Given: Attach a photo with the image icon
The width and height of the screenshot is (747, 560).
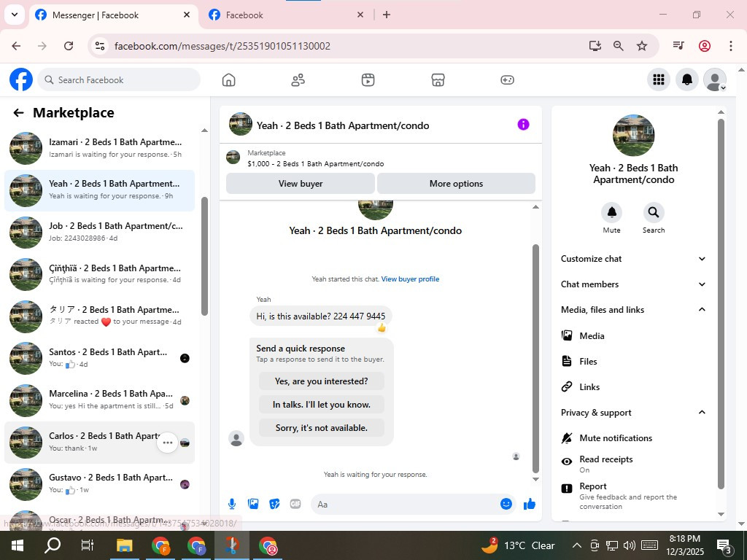Looking at the screenshot, I should pyautogui.click(x=253, y=504).
